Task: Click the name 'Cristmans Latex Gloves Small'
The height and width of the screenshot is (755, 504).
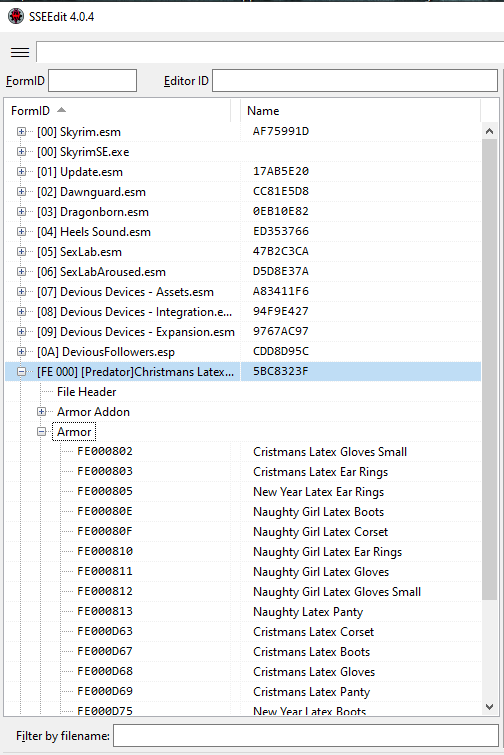Action: tap(330, 452)
